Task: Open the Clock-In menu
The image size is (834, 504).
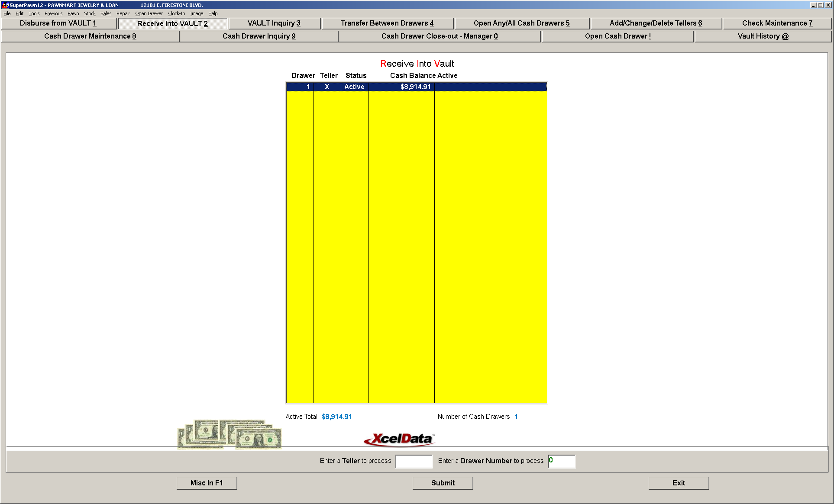Action: pyautogui.click(x=176, y=13)
